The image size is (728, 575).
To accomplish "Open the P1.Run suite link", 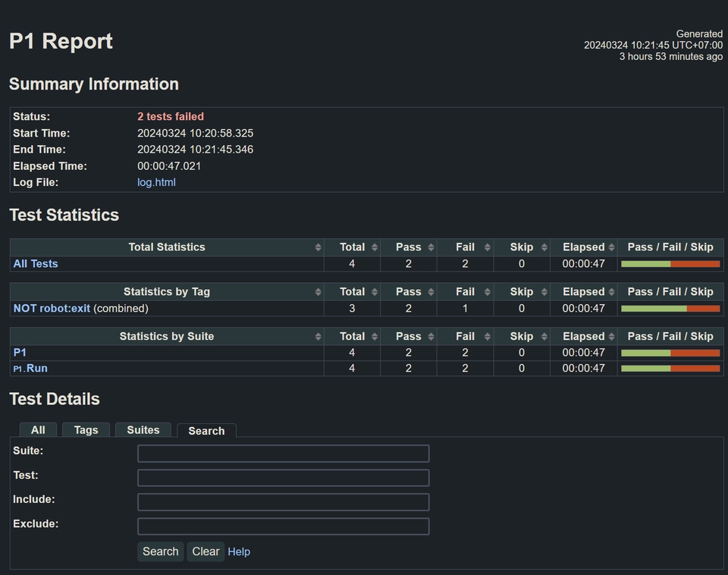I will [x=30, y=369].
